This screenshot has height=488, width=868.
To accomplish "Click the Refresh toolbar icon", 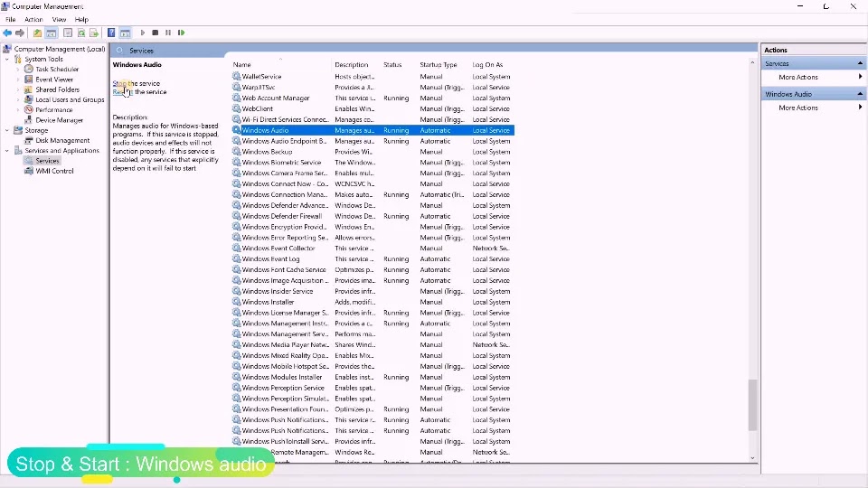I will [81, 33].
